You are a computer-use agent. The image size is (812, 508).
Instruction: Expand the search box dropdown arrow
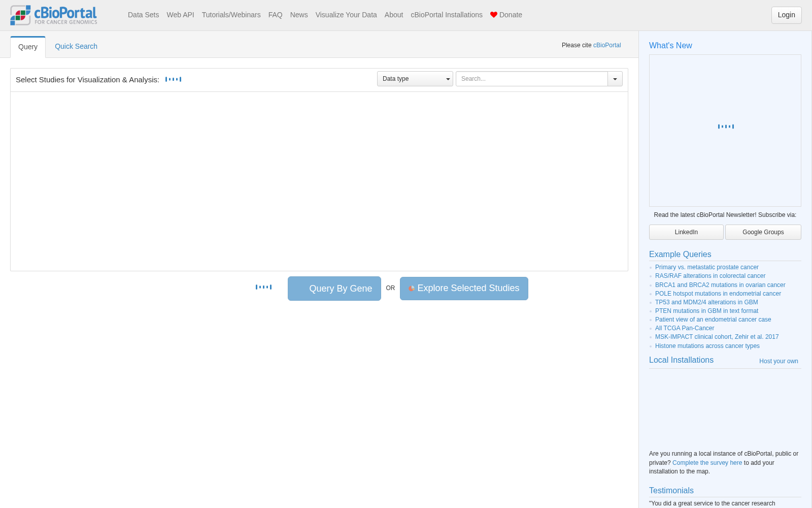coord(615,79)
